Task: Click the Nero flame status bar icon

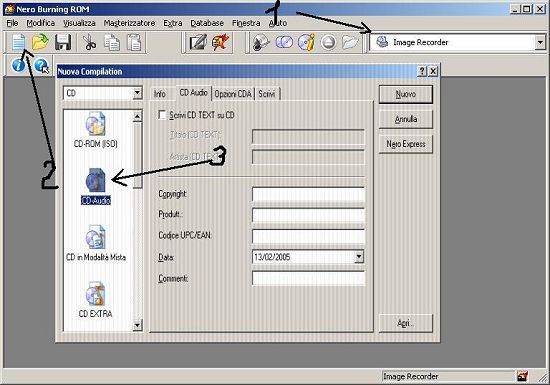Action: coord(522,376)
